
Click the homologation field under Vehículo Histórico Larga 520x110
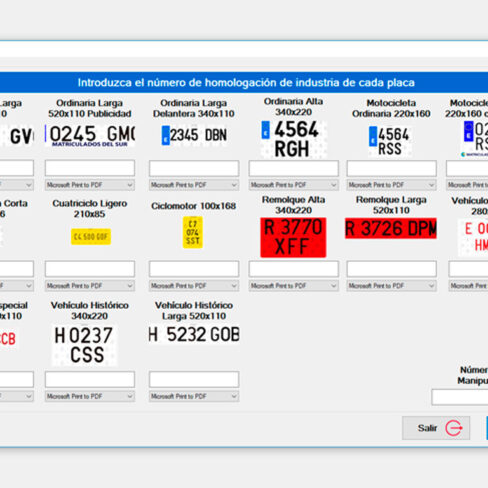pyautogui.click(x=194, y=380)
